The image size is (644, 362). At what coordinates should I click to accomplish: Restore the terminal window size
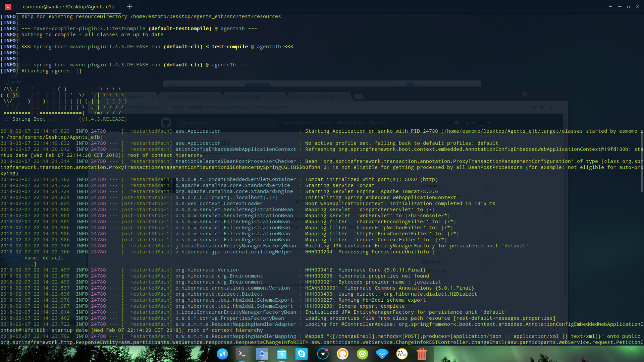pos(629,6)
